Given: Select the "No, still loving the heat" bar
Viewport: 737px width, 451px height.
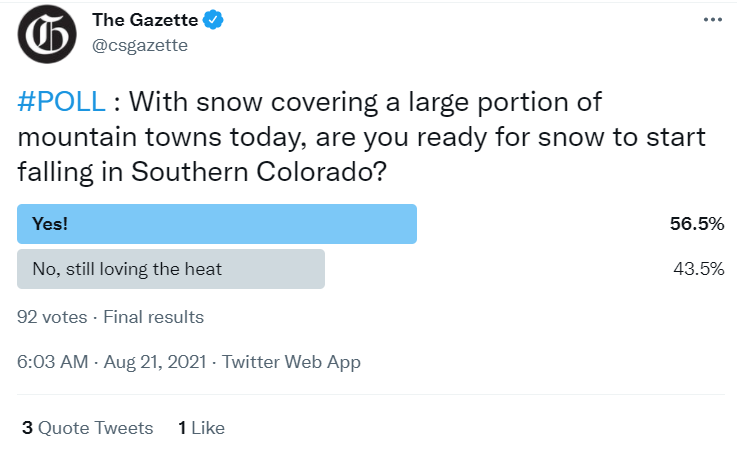Looking at the screenshot, I should (171, 268).
